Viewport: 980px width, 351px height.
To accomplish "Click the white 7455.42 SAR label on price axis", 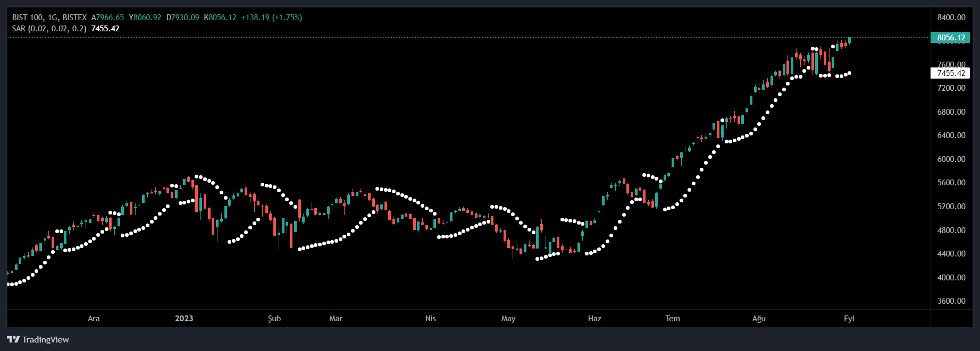I will point(950,73).
